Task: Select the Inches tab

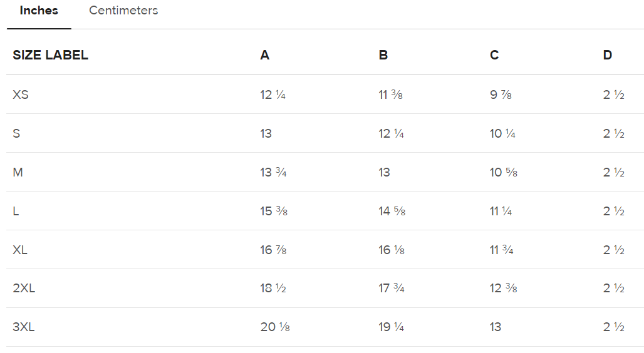Action: (x=39, y=11)
